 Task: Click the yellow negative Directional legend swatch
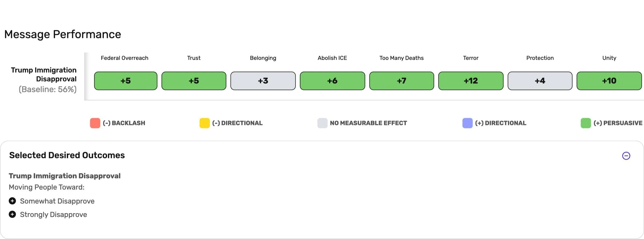click(x=204, y=123)
